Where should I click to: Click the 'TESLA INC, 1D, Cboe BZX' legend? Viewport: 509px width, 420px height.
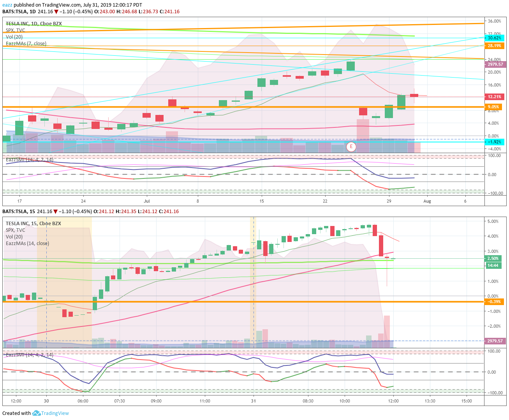coord(34,23)
